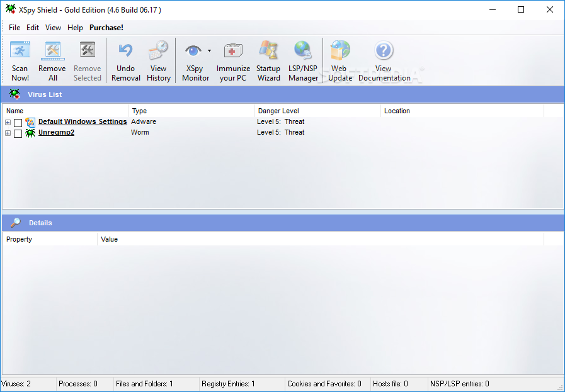Click Registry Entries: 1 status entry

tap(228, 384)
